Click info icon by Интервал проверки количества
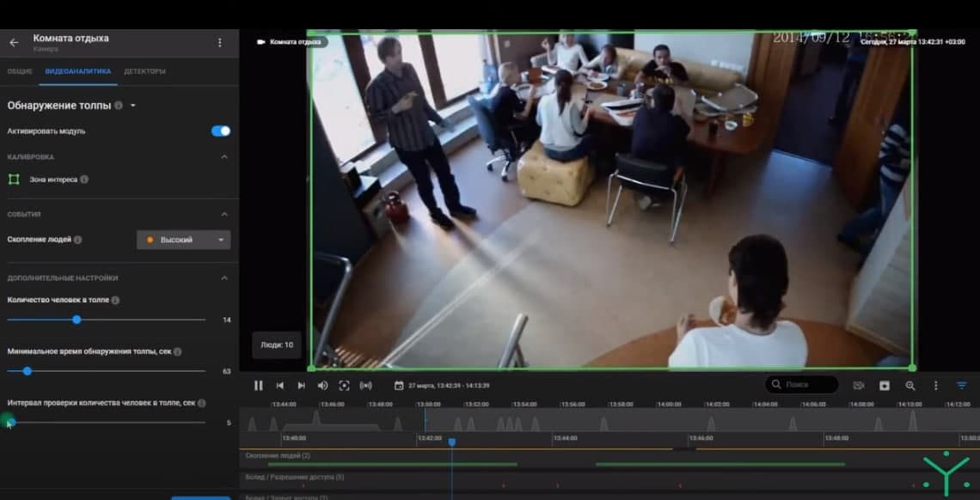Screen dimensions: 980x500 pyautogui.click(x=202, y=403)
